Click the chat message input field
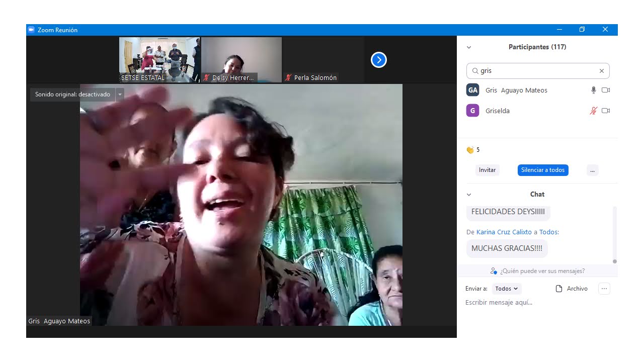 pos(538,303)
